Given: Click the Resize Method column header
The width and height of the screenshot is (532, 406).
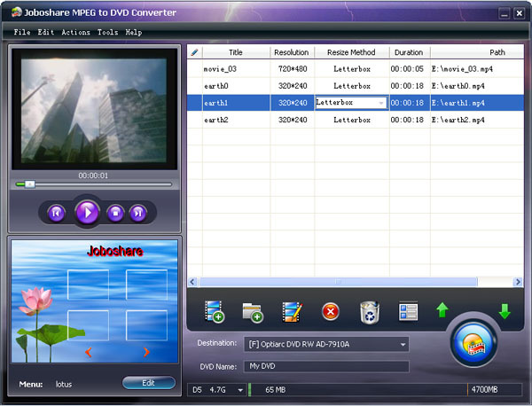Looking at the screenshot, I should (351, 52).
